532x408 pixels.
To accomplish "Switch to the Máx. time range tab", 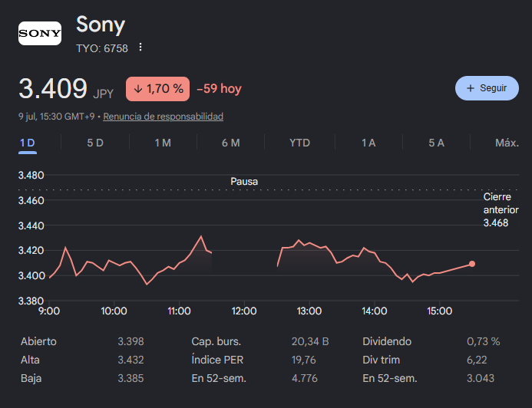I will (507, 143).
